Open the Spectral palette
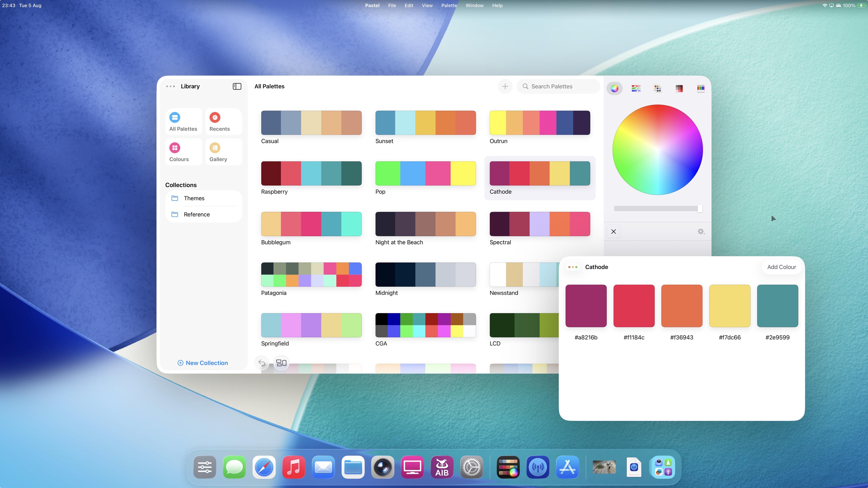The width and height of the screenshot is (868, 488). (x=540, y=224)
